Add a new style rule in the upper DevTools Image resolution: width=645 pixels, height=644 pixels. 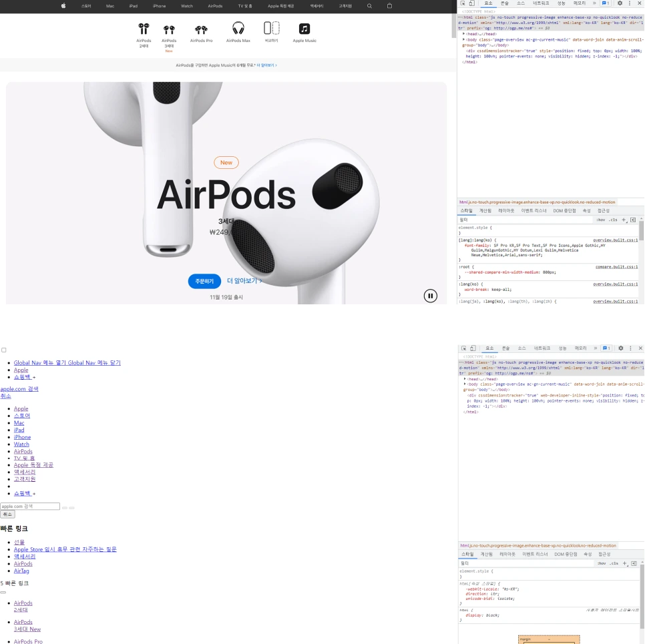click(624, 220)
